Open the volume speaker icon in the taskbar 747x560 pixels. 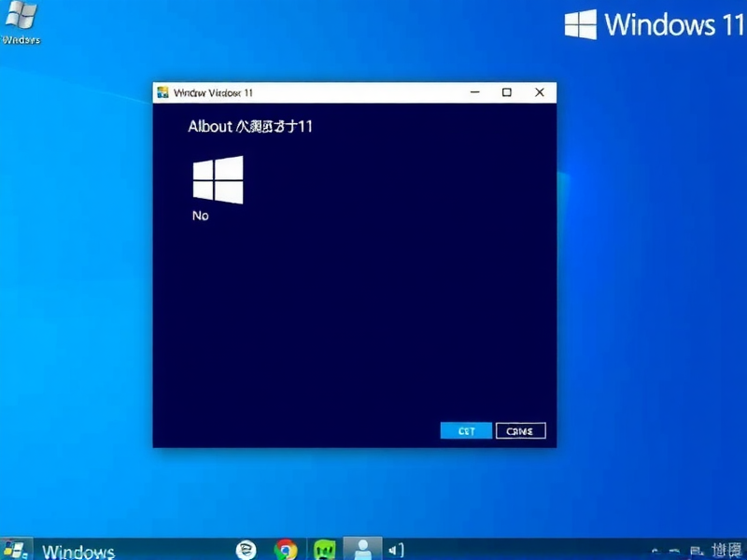(x=396, y=549)
